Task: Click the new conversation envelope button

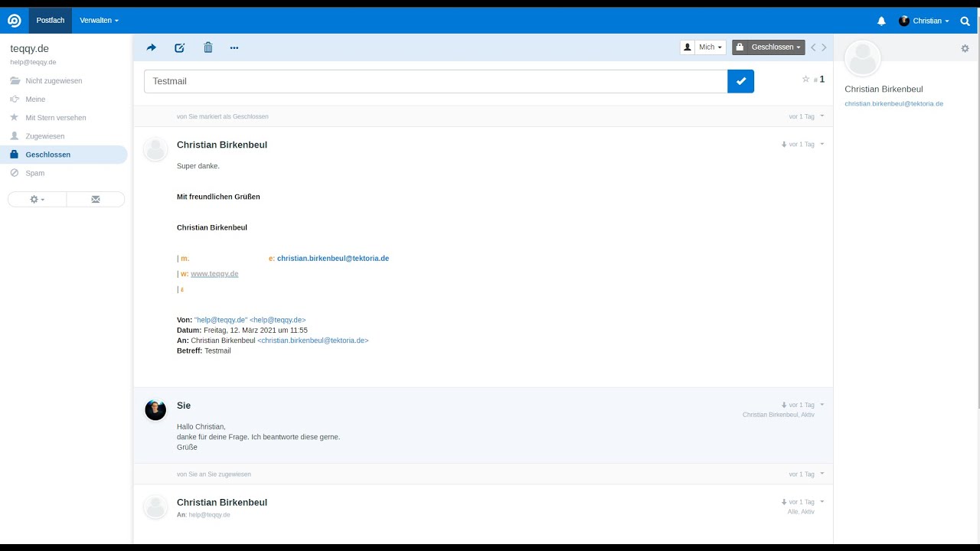Action: pyautogui.click(x=96, y=199)
